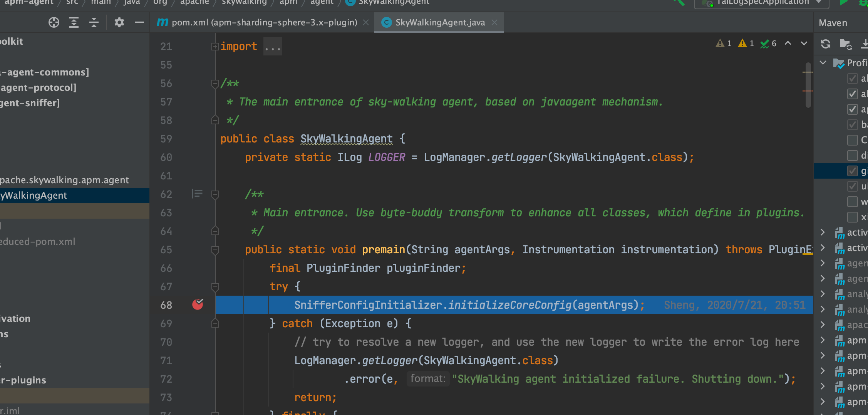Click the green Run button
The image size is (868, 415).
[x=843, y=3]
